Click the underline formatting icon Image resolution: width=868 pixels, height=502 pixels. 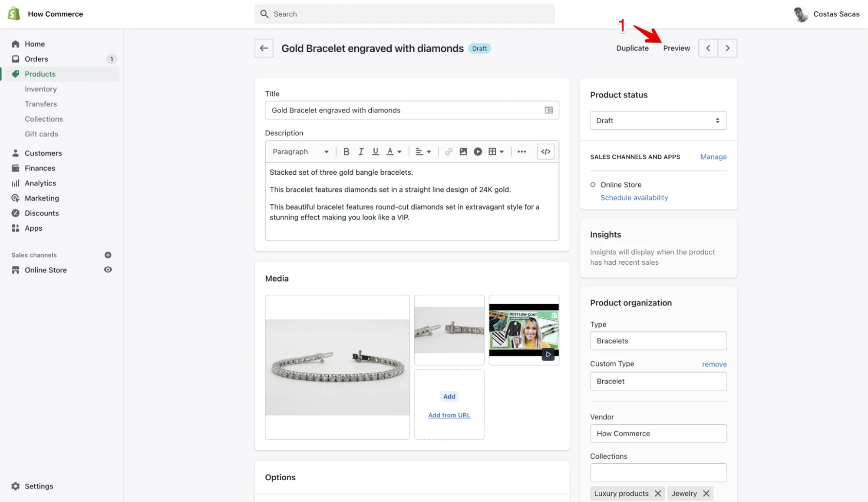tap(375, 151)
